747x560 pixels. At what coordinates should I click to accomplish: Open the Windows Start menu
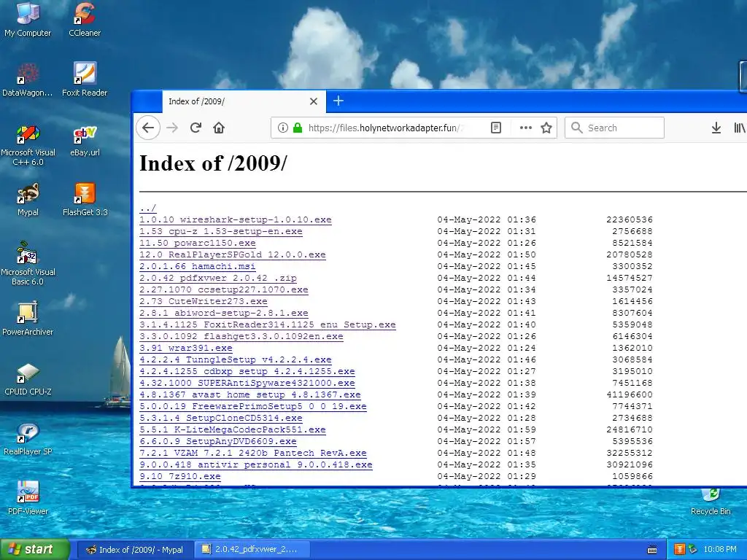click(34, 549)
